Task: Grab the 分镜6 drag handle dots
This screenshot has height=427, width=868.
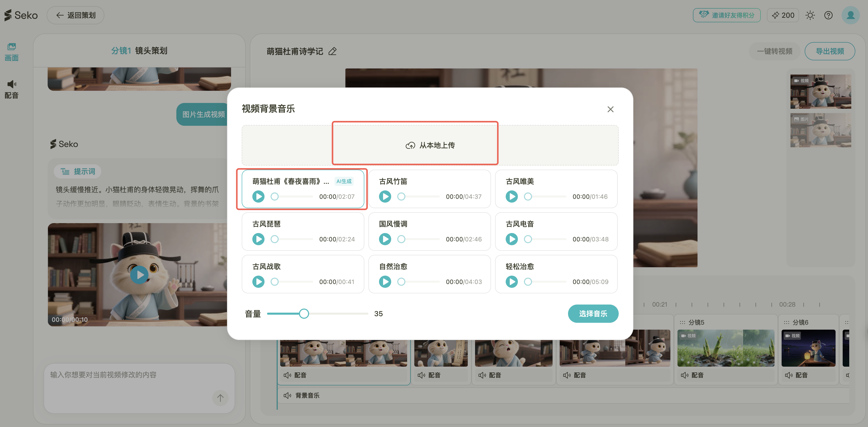Action: 786,323
